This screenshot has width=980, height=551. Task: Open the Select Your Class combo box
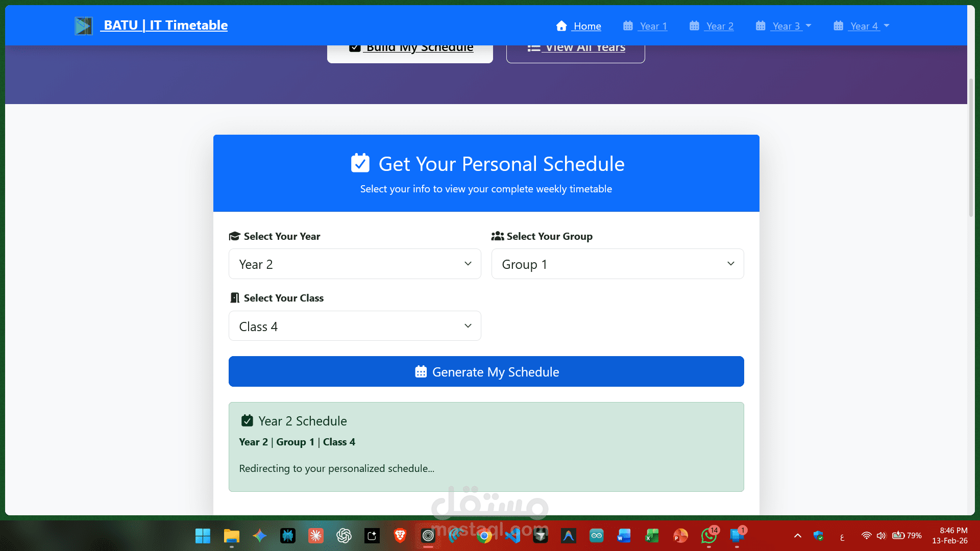tap(355, 326)
